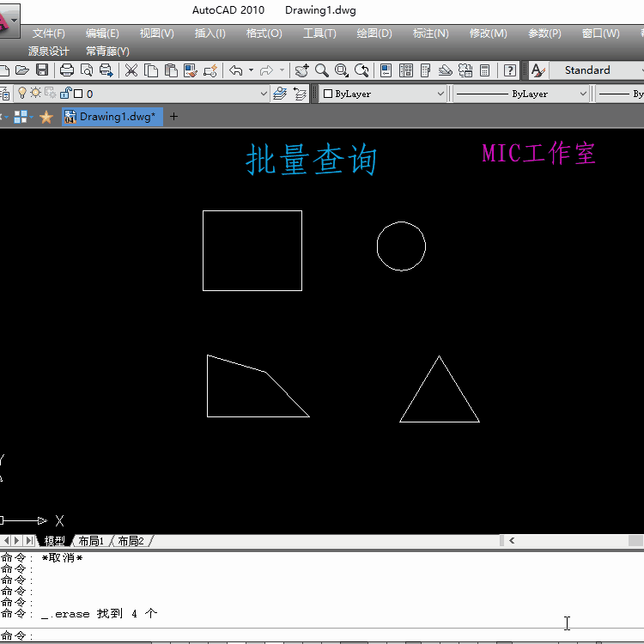644x644 pixels.
Task: Open the 常青藤(Y) menu
Action: coord(107,52)
